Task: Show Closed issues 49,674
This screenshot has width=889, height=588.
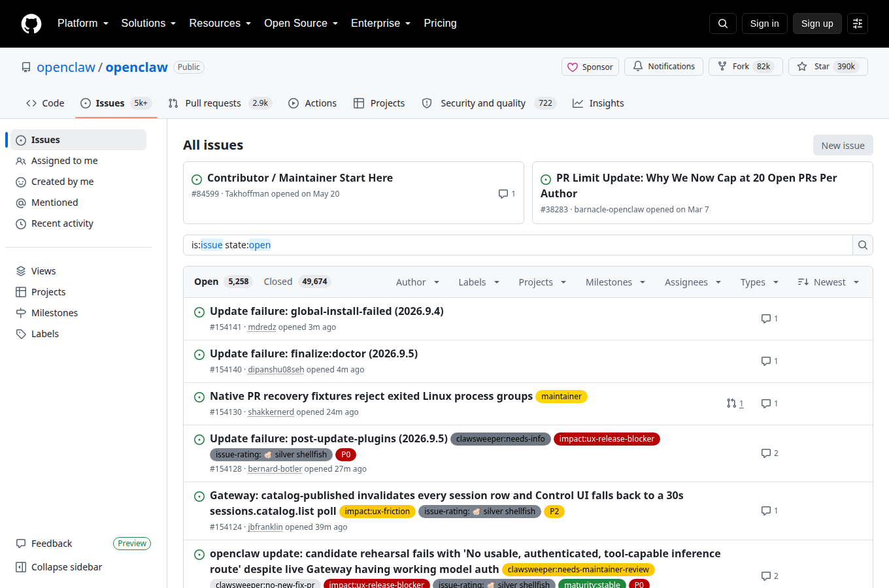Action: (x=297, y=282)
